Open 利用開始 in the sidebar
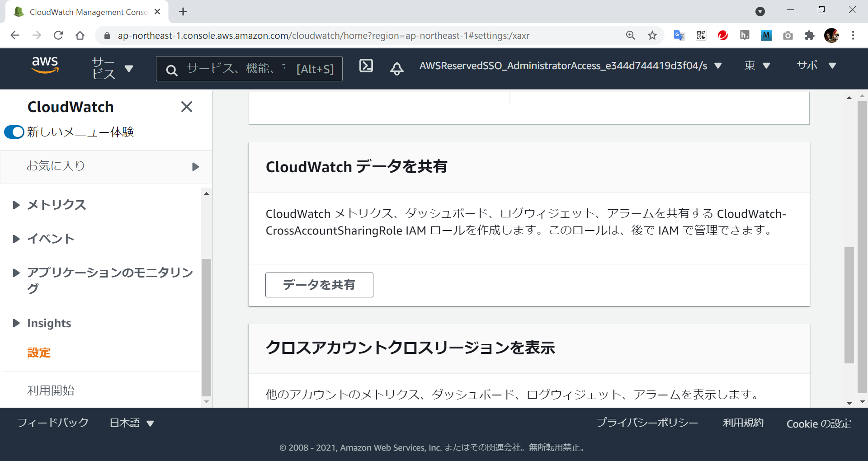The width and height of the screenshot is (868, 461). coord(51,390)
